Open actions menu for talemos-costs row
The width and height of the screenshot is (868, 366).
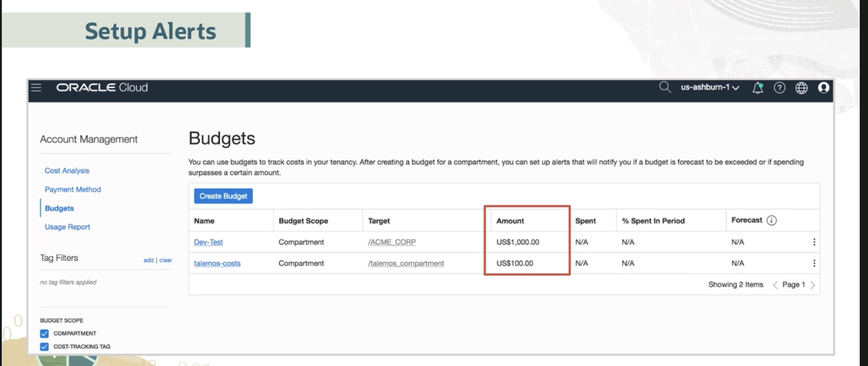click(814, 263)
